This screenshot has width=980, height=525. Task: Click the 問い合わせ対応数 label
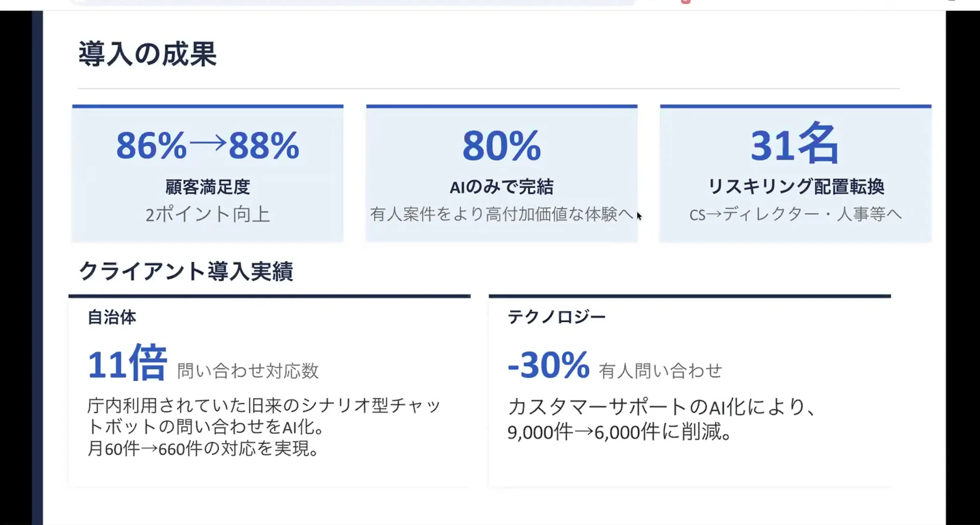coord(248,371)
